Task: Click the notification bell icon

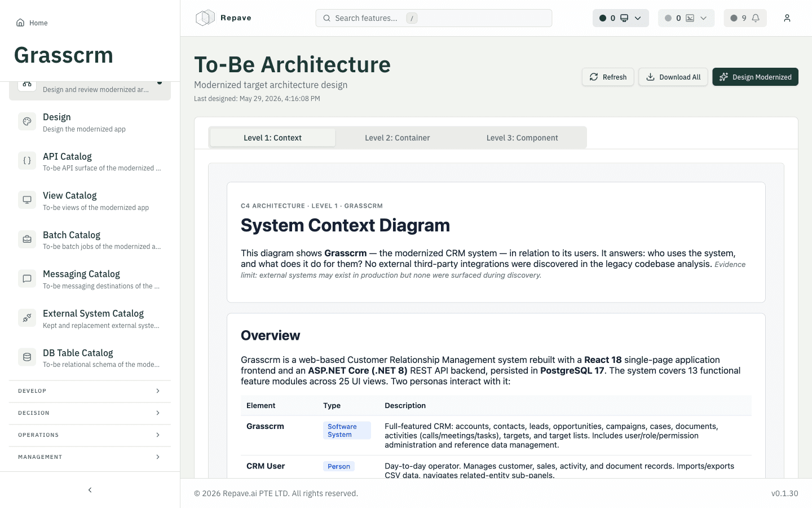Action: 756,18
